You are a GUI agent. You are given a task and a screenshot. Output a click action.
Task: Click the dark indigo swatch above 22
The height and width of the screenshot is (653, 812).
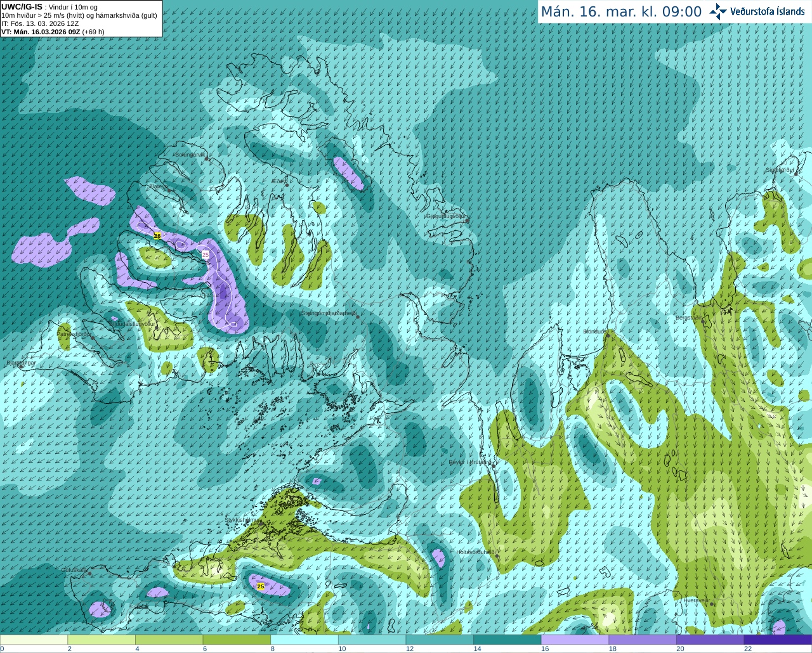point(778,640)
